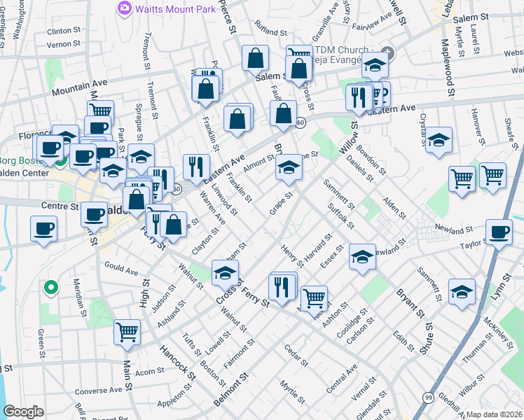The width and height of the screenshot is (524, 420).
Task: Select the green location pin near Meridian St
Action: pos(51,288)
